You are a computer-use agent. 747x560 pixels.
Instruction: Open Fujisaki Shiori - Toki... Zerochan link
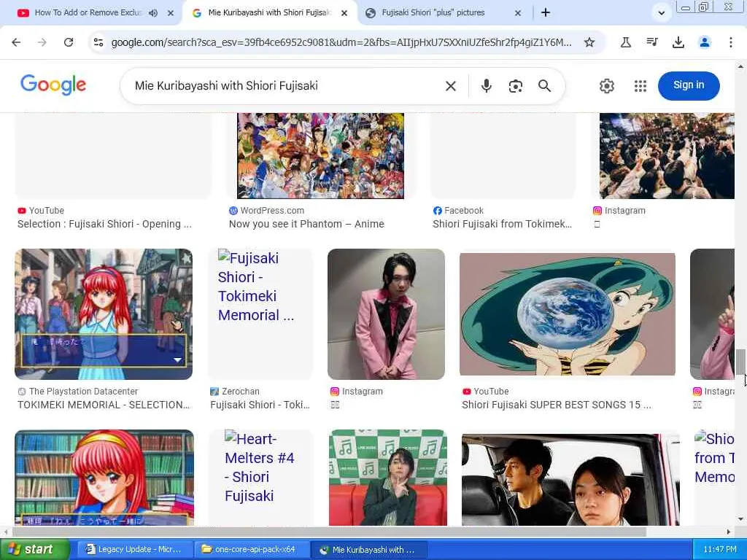[x=260, y=405]
